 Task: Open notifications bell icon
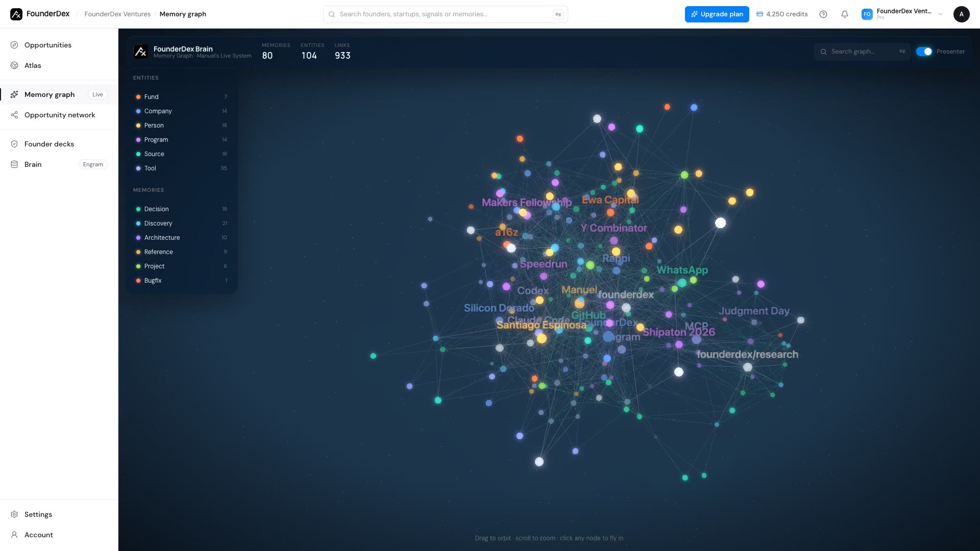pyautogui.click(x=845, y=14)
